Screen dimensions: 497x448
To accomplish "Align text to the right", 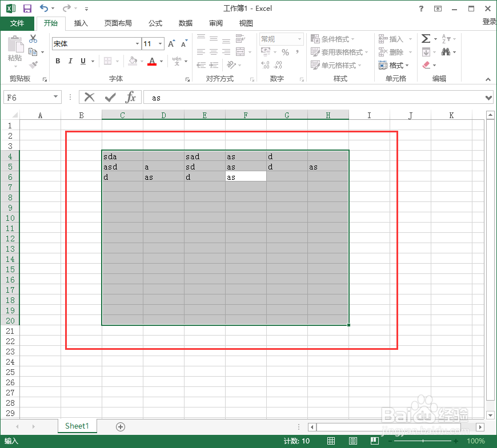I will coord(226,51).
